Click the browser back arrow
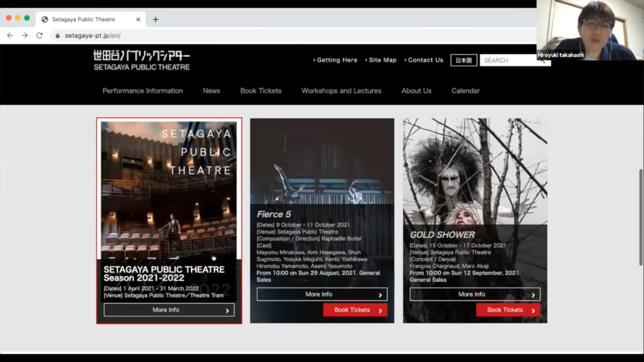Viewport: 644px width, 362px height. (x=10, y=36)
